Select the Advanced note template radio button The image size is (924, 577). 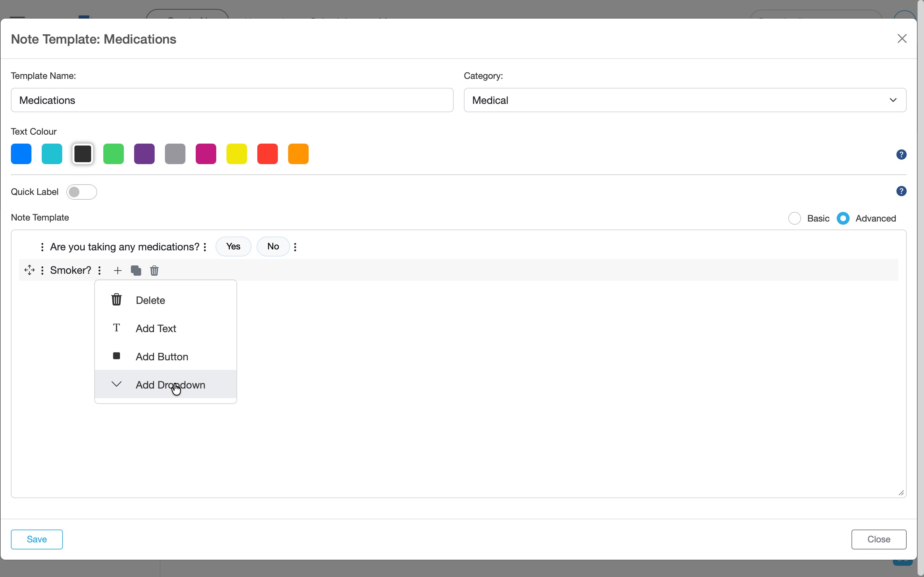(843, 218)
